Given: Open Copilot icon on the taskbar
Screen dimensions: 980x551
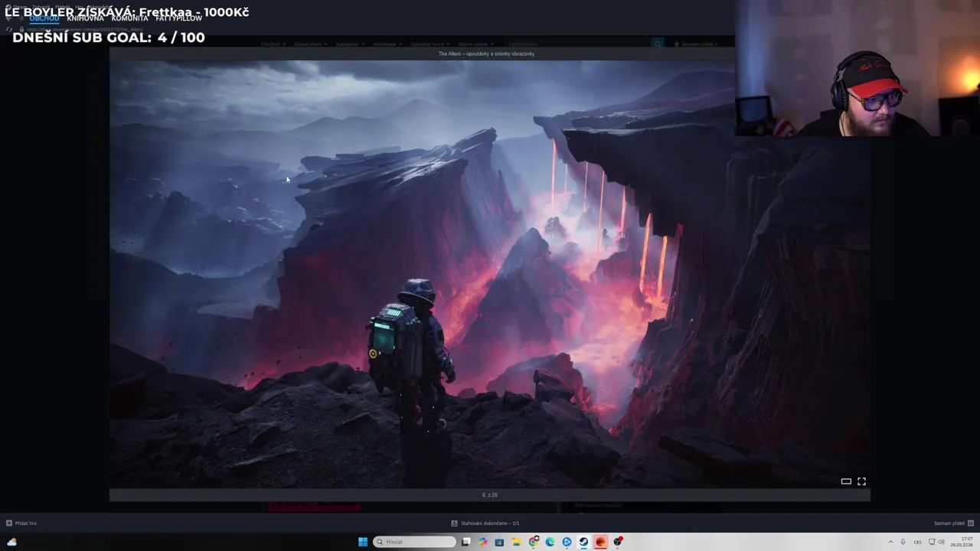Looking at the screenshot, I should pyautogui.click(x=482, y=542).
